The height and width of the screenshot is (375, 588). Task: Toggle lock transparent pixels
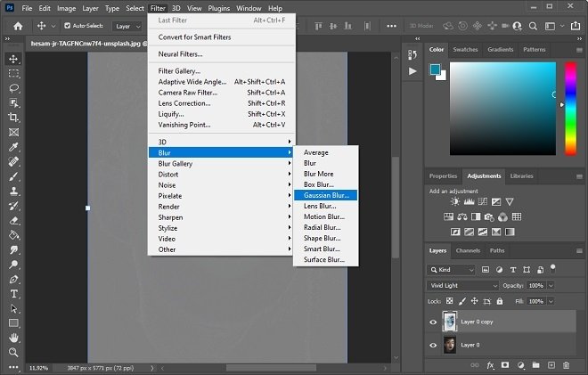point(449,301)
